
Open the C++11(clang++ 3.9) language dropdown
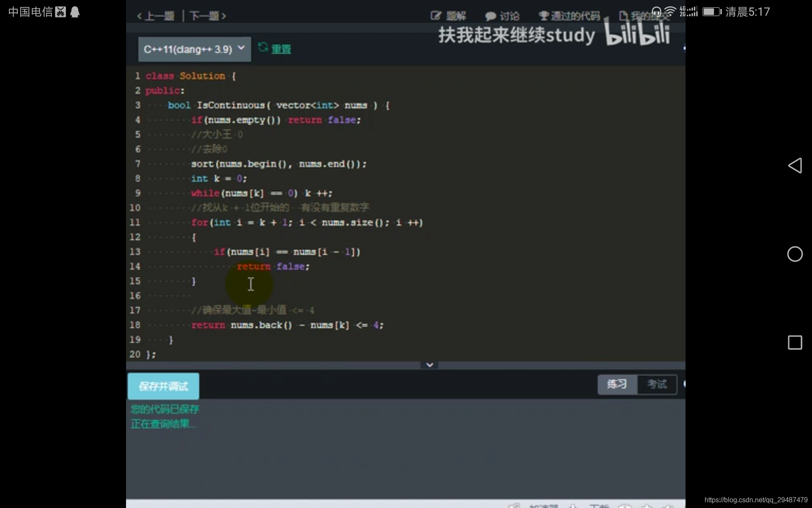194,49
